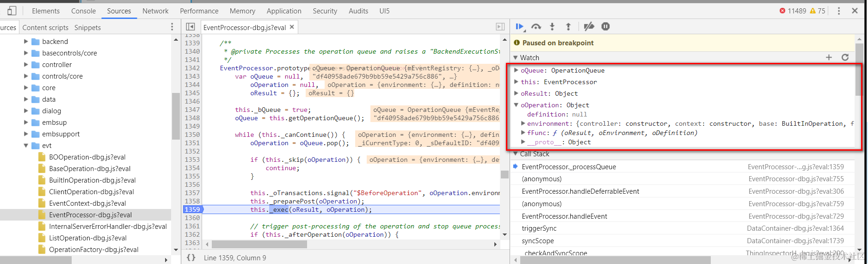Screen dimensions: 868x264
Task: Expand the embsupport folder
Action: [26, 134]
